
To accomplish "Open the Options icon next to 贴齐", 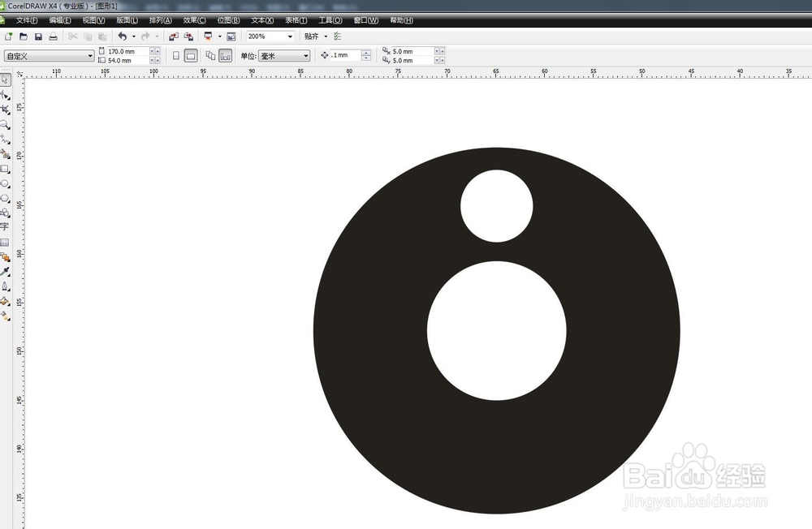I will click(337, 37).
